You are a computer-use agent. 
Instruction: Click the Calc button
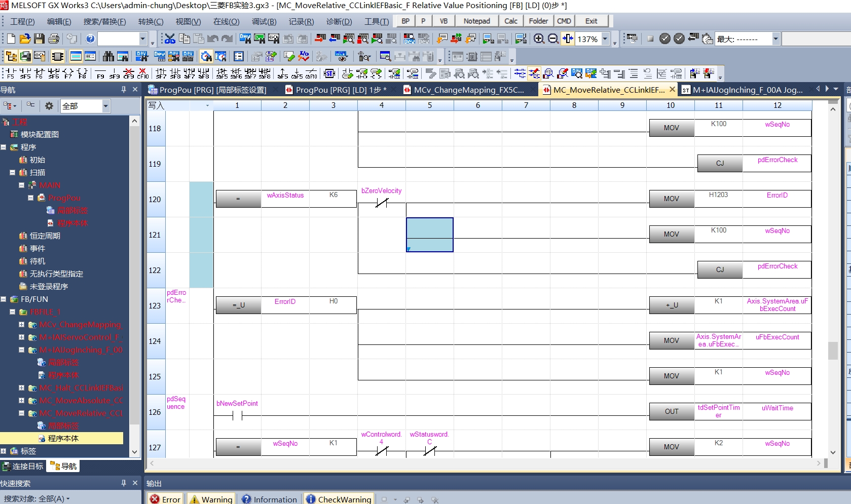(511, 21)
